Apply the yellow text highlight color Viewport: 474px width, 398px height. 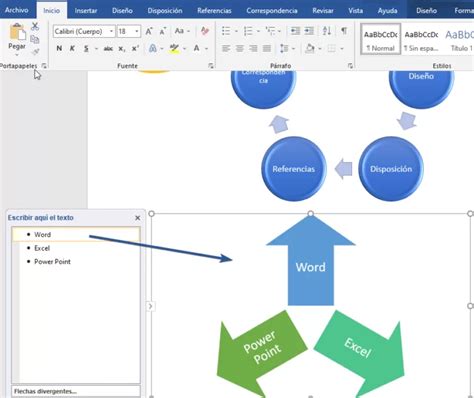point(174,49)
